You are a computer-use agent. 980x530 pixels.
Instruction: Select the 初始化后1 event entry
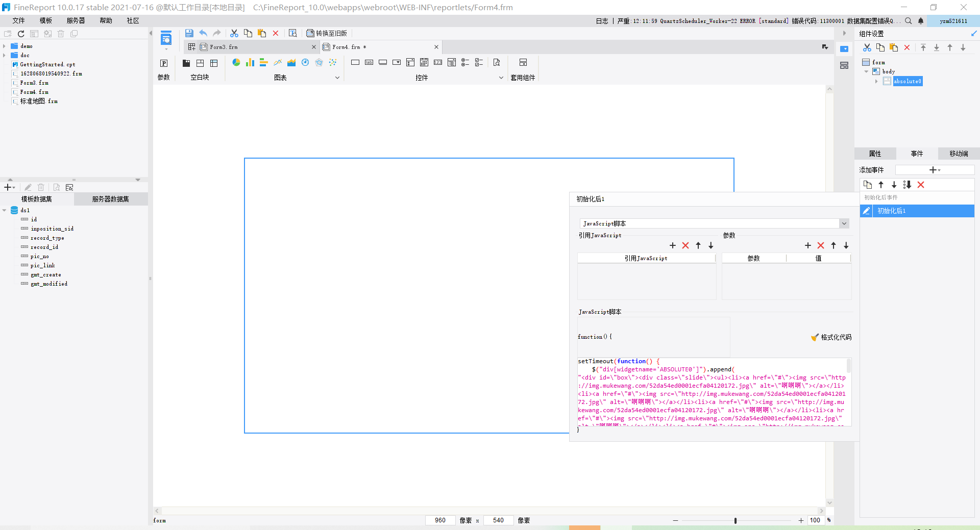917,211
